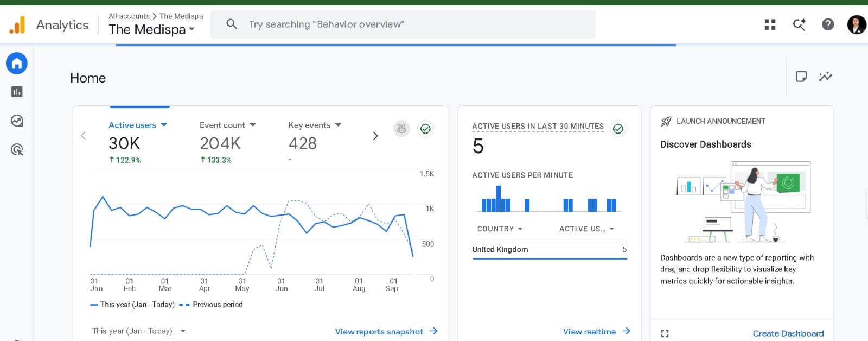Click the overview card data quality checkmark
This screenshot has width=868, height=341.
(426, 129)
